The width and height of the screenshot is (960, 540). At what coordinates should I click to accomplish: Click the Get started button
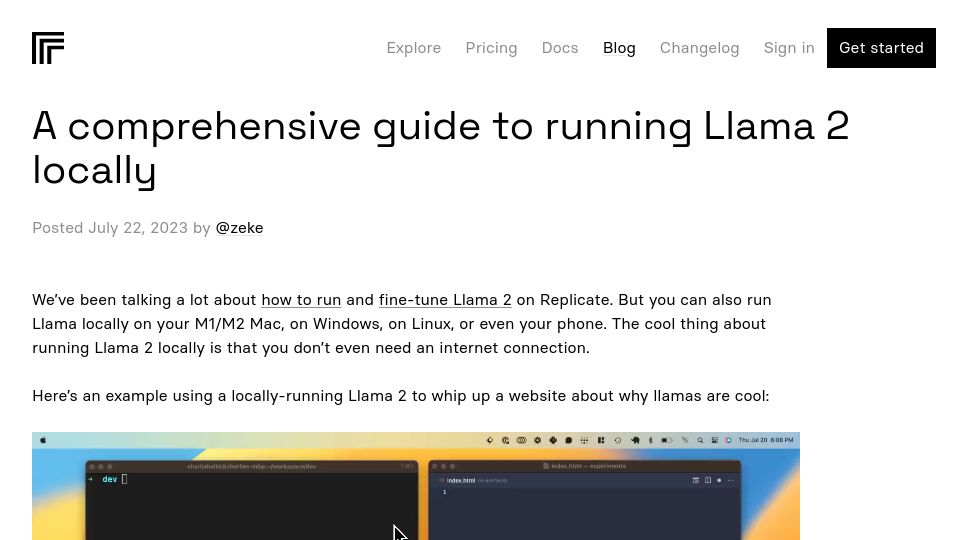tap(881, 48)
